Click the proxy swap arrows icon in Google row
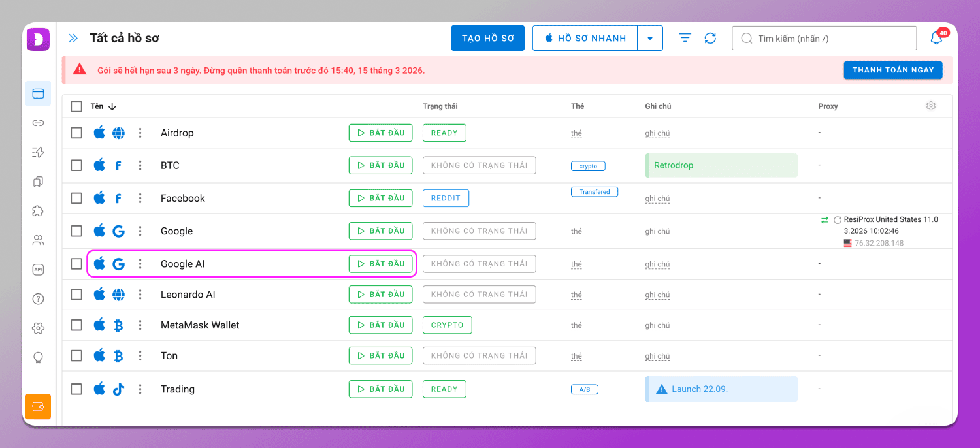 click(825, 221)
